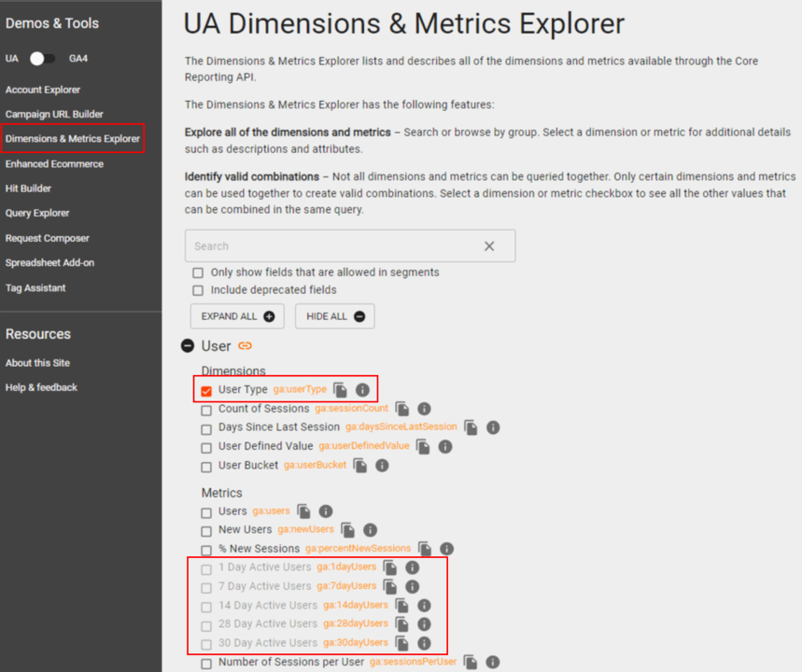Image resolution: width=802 pixels, height=672 pixels.
Task: Show Number of Sessions per User info
Action: [493, 663]
